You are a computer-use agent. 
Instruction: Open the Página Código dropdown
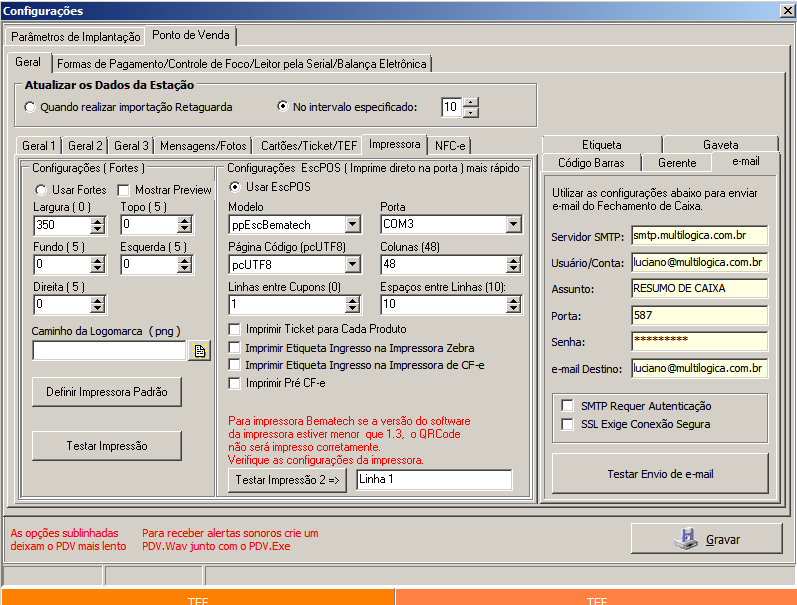(352, 265)
